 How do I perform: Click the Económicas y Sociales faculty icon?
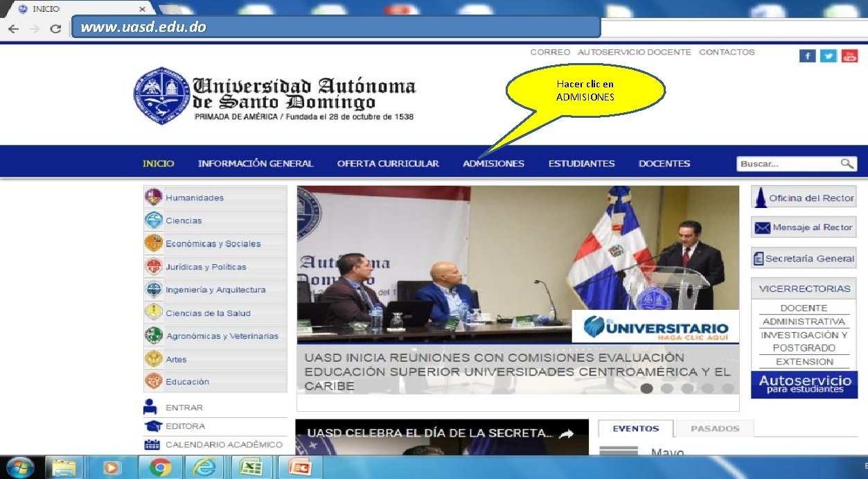point(154,243)
